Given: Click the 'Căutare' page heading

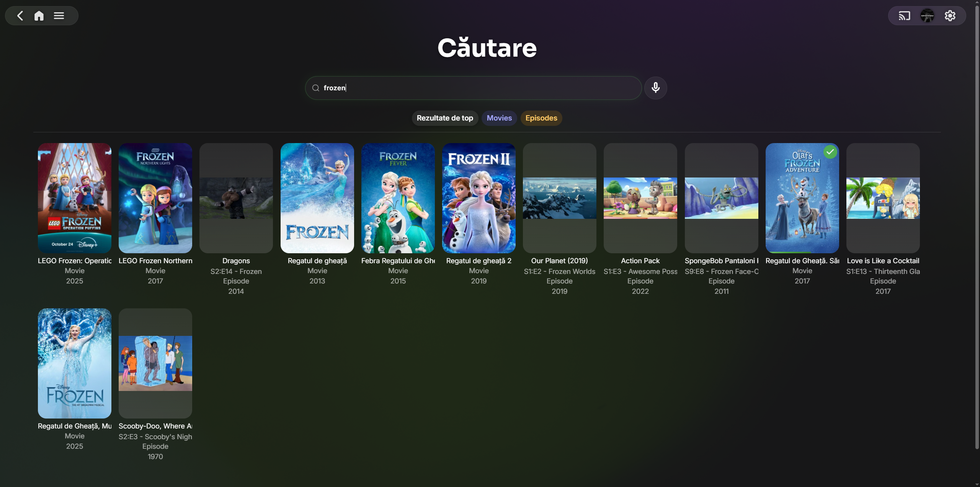Looking at the screenshot, I should (487, 48).
